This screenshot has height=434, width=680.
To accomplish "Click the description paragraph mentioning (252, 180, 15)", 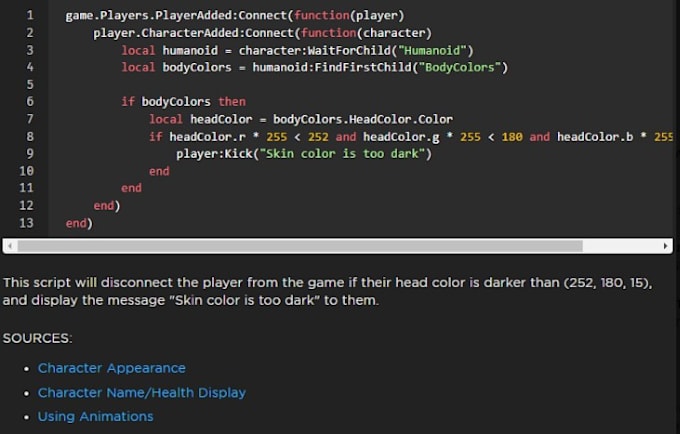I will [327, 291].
